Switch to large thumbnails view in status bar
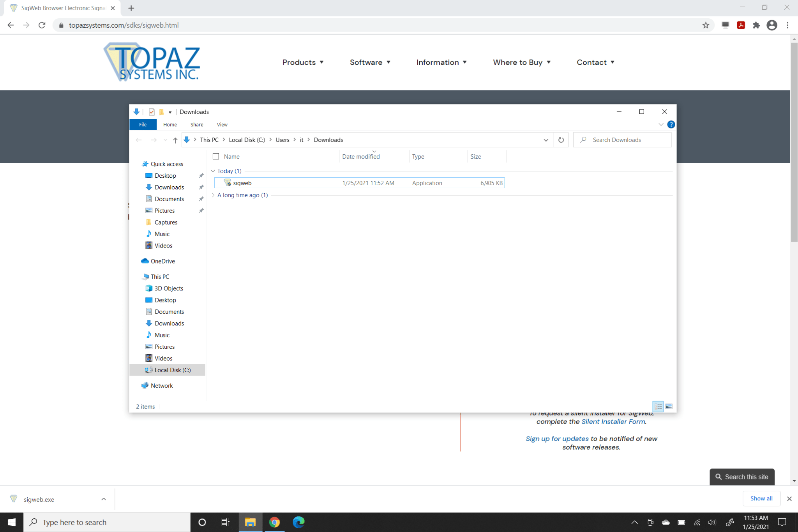 pos(669,406)
